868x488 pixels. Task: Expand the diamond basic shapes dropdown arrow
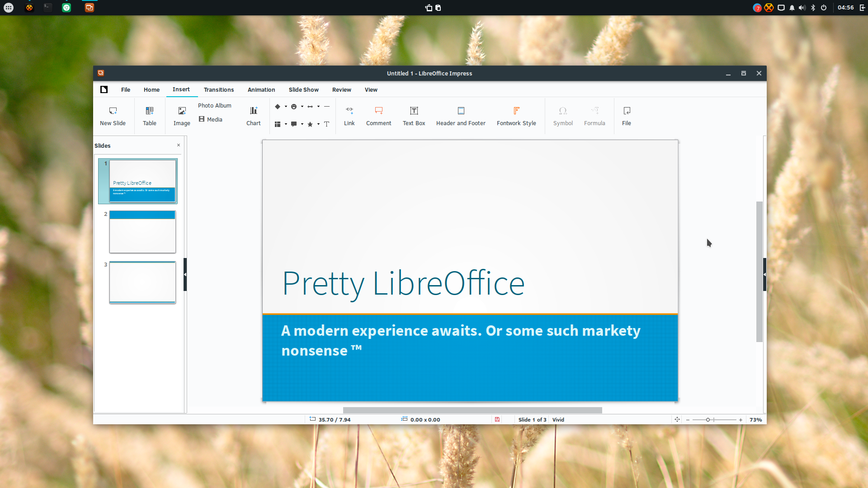point(286,107)
